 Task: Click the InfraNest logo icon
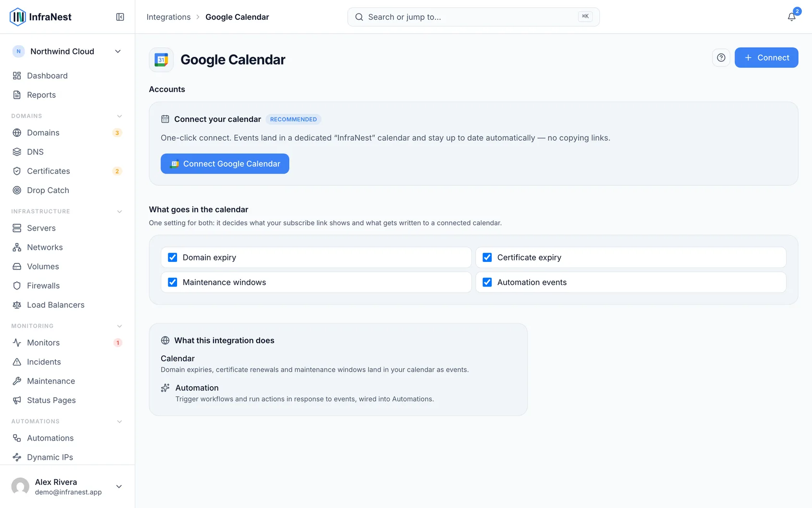tap(18, 17)
